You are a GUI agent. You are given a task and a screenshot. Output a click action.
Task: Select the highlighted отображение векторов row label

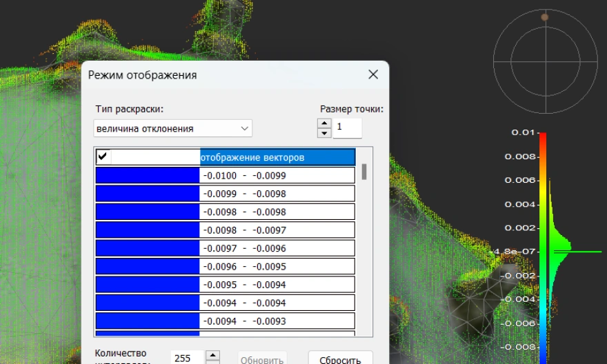tap(277, 158)
